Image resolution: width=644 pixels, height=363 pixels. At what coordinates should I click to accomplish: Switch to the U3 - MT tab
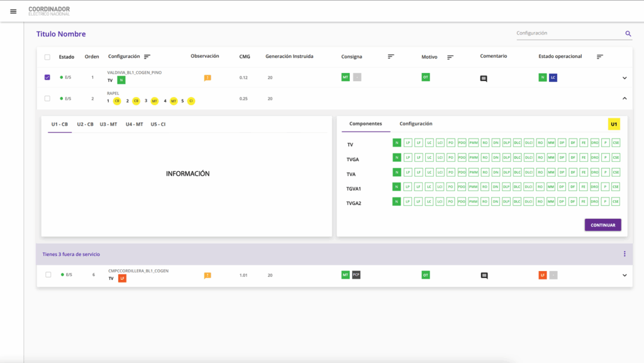[108, 124]
